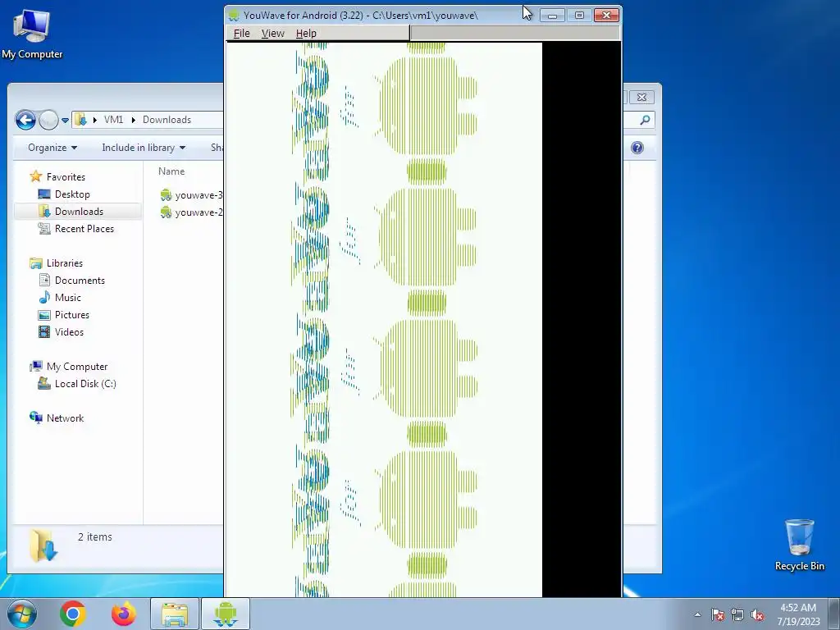Open the Organize dropdown menu
The width and height of the screenshot is (840, 630).
pyautogui.click(x=52, y=148)
